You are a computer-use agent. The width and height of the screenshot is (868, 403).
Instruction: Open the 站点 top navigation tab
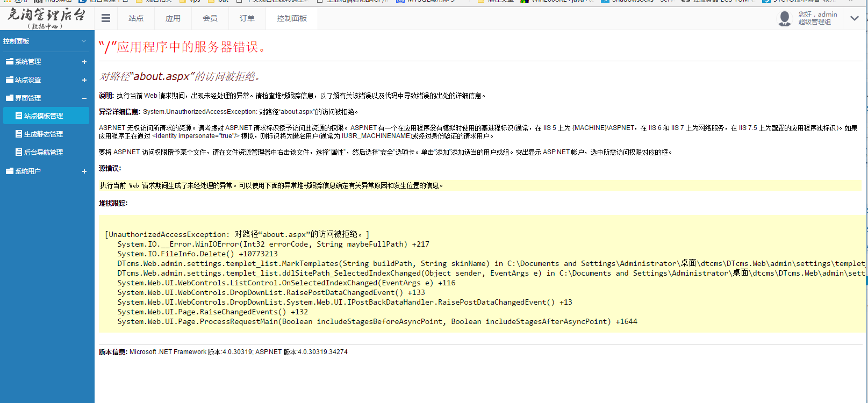(136, 18)
